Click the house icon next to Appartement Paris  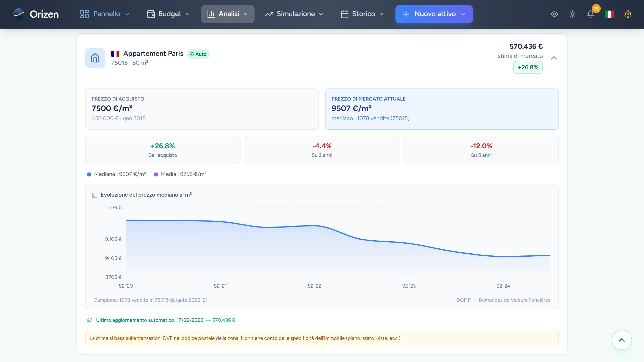tap(95, 58)
